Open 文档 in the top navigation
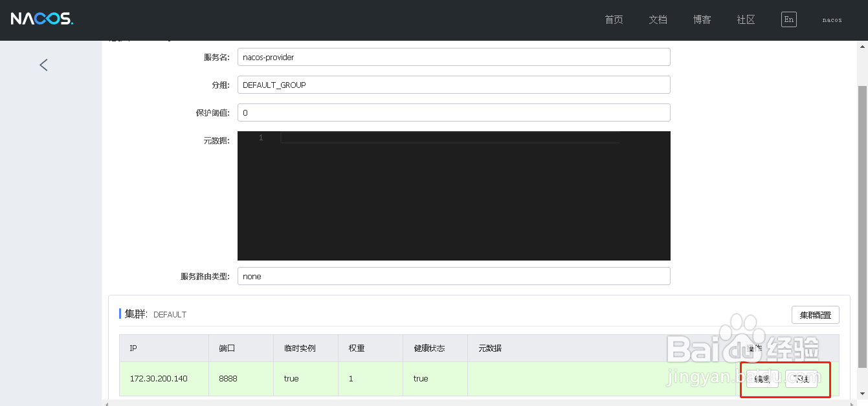Image resolution: width=868 pixels, height=406 pixels. (658, 20)
